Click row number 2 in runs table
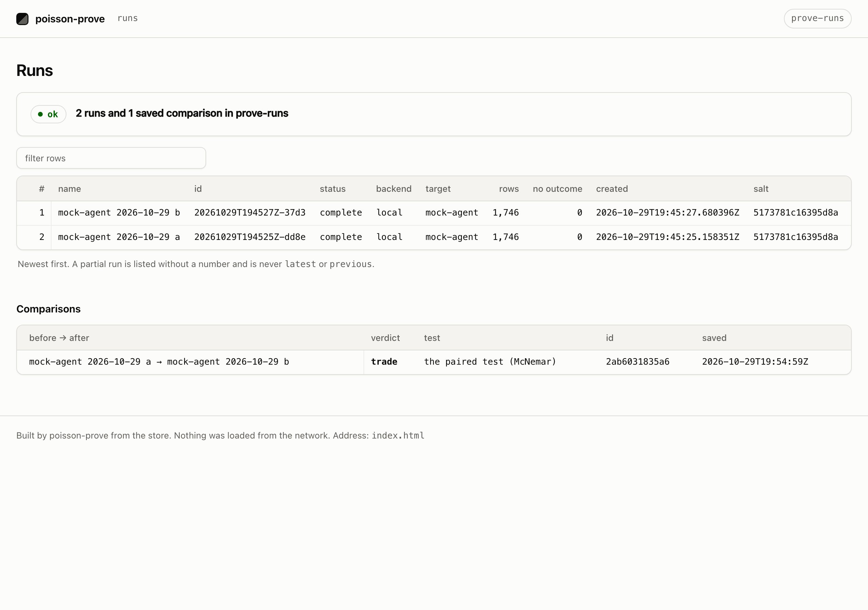Image resolution: width=868 pixels, height=610 pixels. pos(42,237)
